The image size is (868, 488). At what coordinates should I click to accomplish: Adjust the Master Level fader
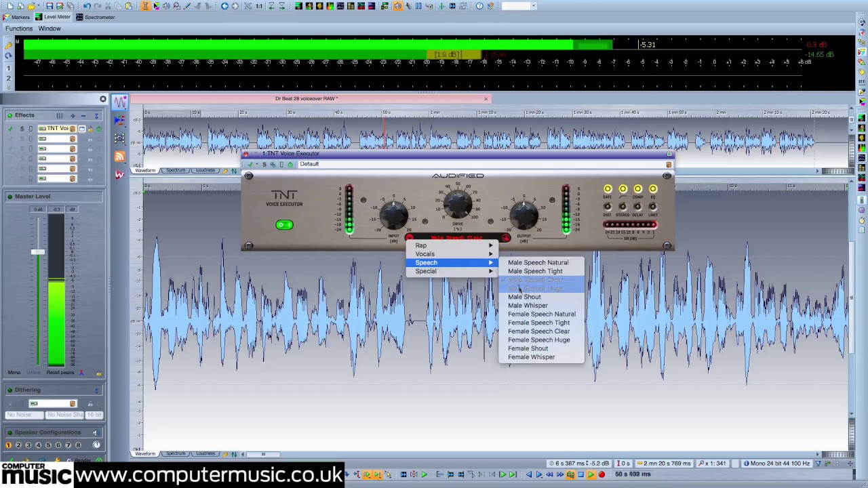38,252
